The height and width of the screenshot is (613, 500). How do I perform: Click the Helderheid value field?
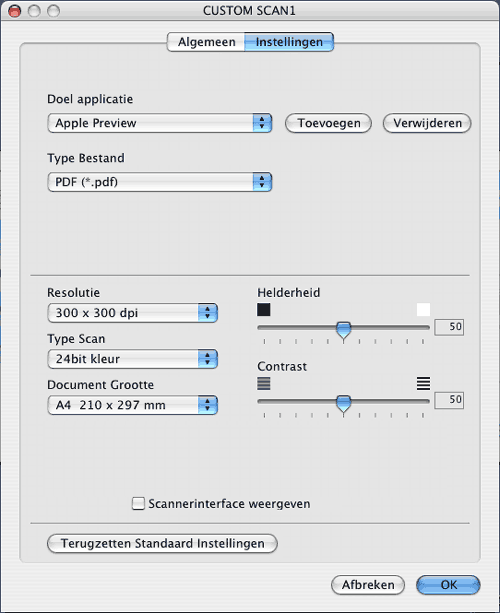click(449, 327)
